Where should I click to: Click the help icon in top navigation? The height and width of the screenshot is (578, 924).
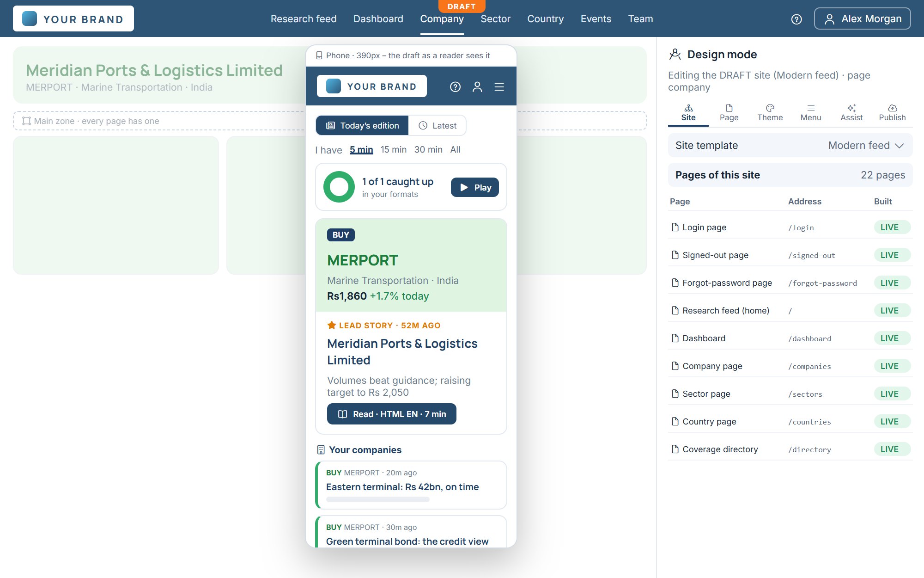point(796,19)
